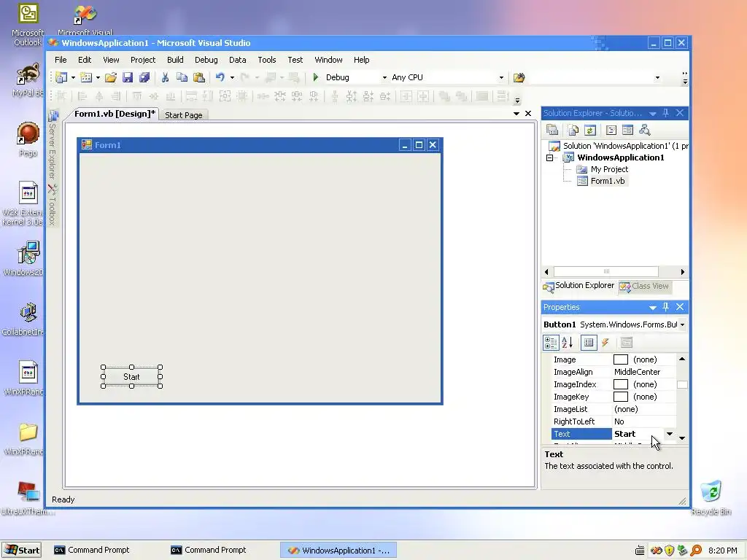Switch to the Class View tab
The width and height of the screenshot is (747, 560).
click(644, 286)
